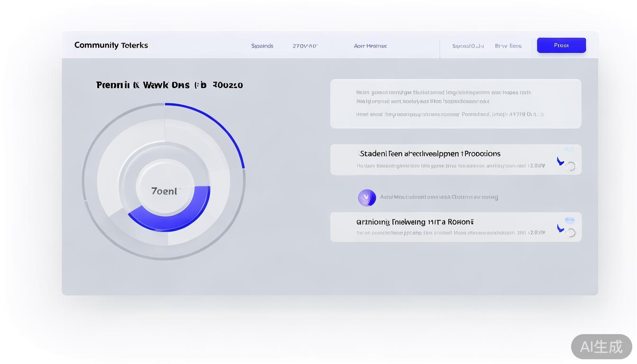Open the Briy Bers nav link
This screenshot has height=364, width=637.
click(x=508, y=46)
